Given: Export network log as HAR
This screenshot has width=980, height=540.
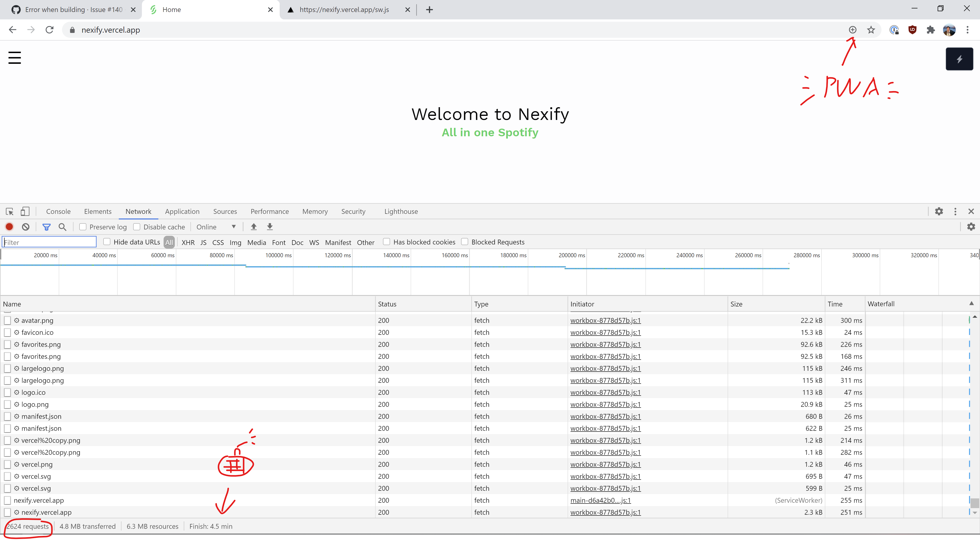Looking at the screenshot, I should pos(270,227).
